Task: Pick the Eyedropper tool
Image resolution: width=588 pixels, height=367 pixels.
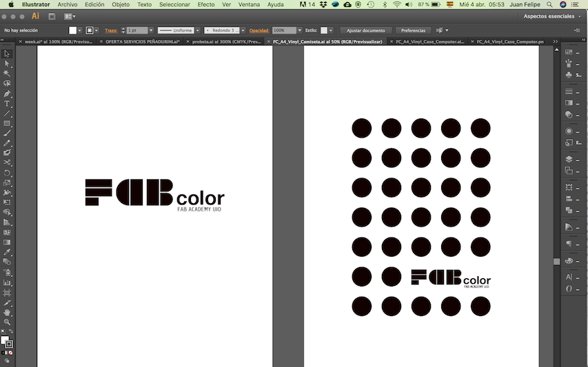Action: point(7,252)
